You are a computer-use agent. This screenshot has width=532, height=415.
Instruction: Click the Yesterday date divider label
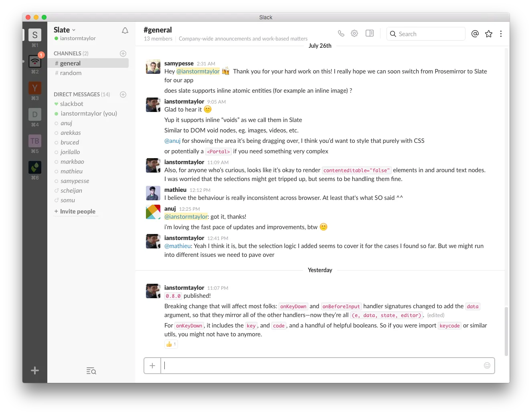tap(320, 270)
